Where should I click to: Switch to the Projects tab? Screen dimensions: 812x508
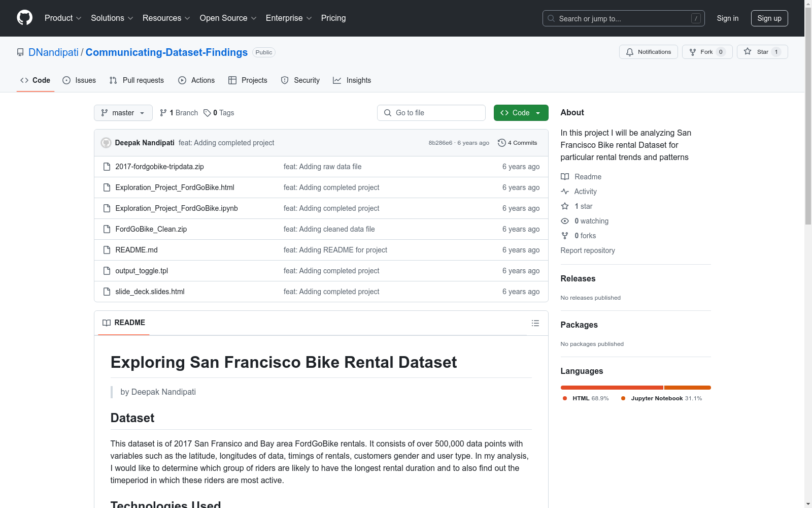pos(248,80)
